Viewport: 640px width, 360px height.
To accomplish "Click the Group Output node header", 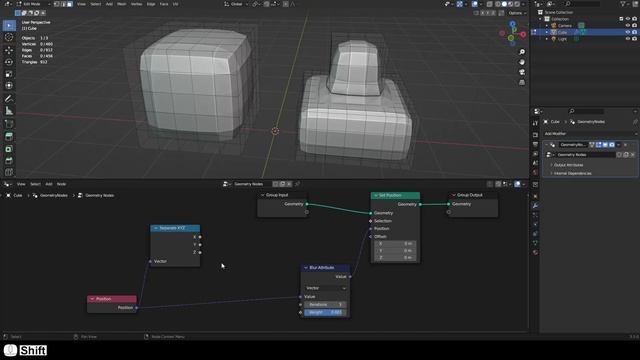I will pyautogui.click(x=473, y=195).
